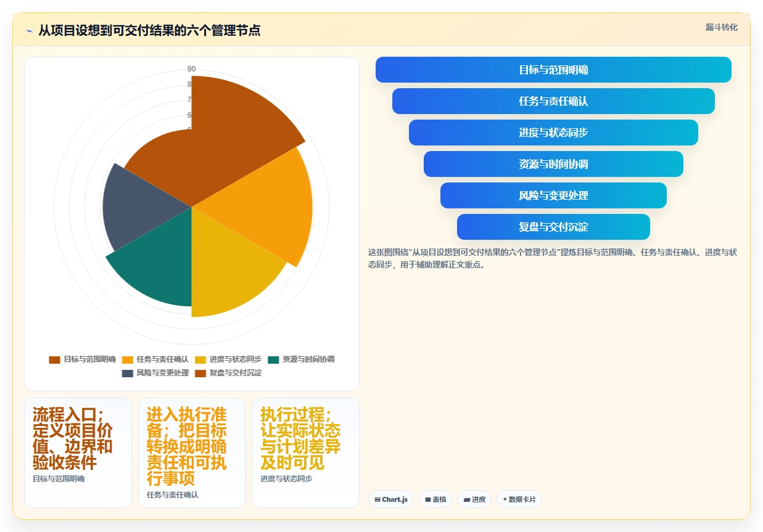Click 进度与状态同步 caption in third card
The height and width of the screenshot is (532, 763).
[286, 478]
